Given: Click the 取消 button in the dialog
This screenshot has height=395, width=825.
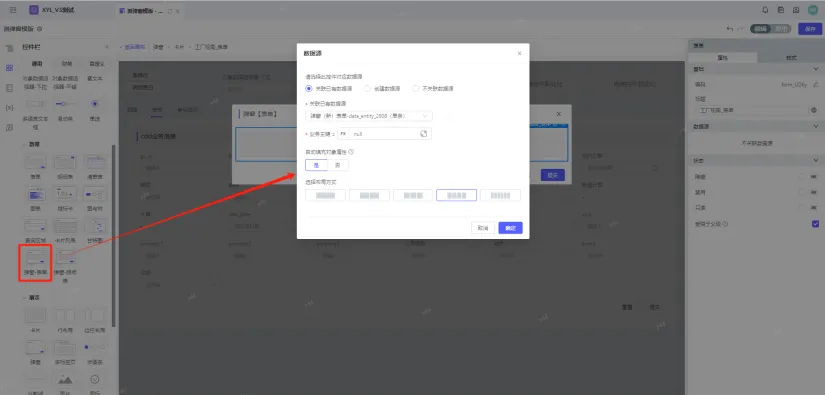Looking at the screenshot, I should [483, 228].
